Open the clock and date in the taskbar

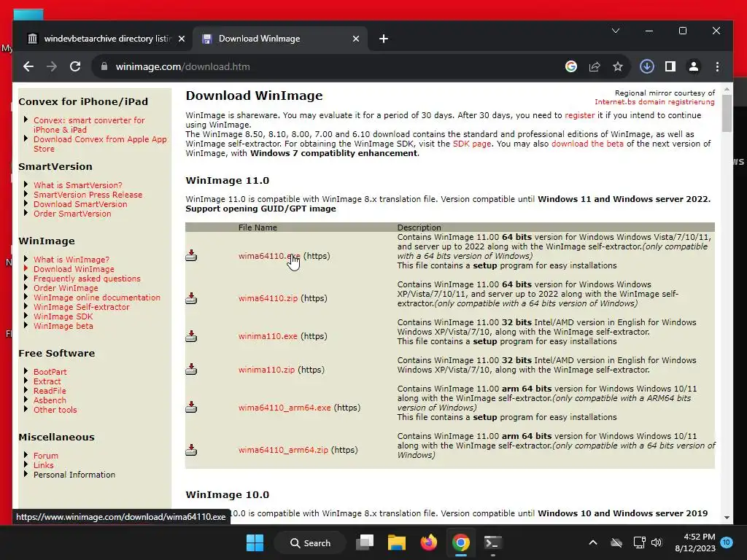[695, 542]
